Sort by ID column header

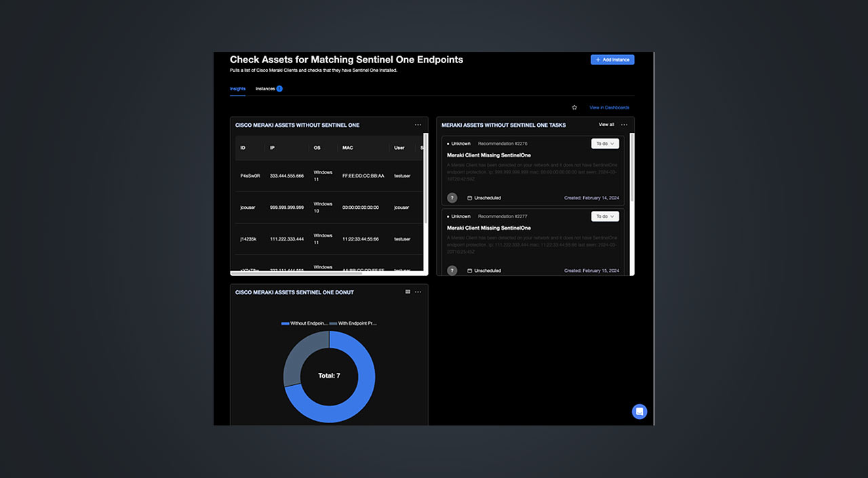(x=243, y=148)
